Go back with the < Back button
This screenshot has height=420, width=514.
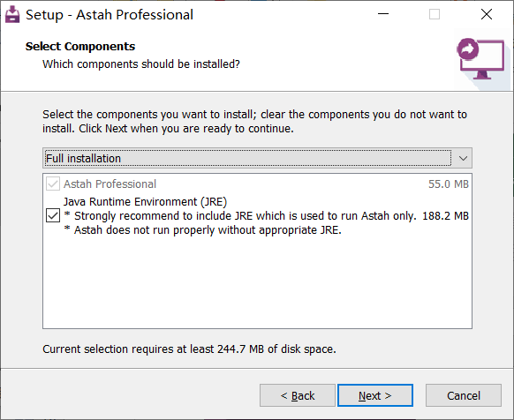click(298, 395)
